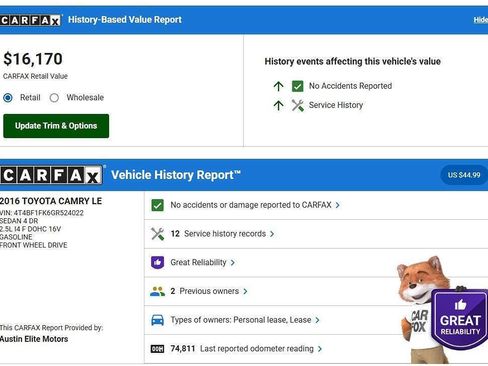Click the FRONT WHEEL DRIVE text
This screenshot has height=366, width=488.
(x=33, y=245)
